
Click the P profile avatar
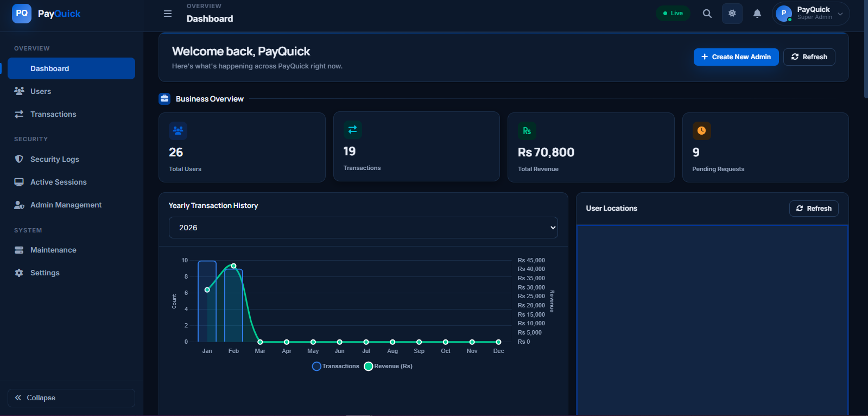pos(783,14)
